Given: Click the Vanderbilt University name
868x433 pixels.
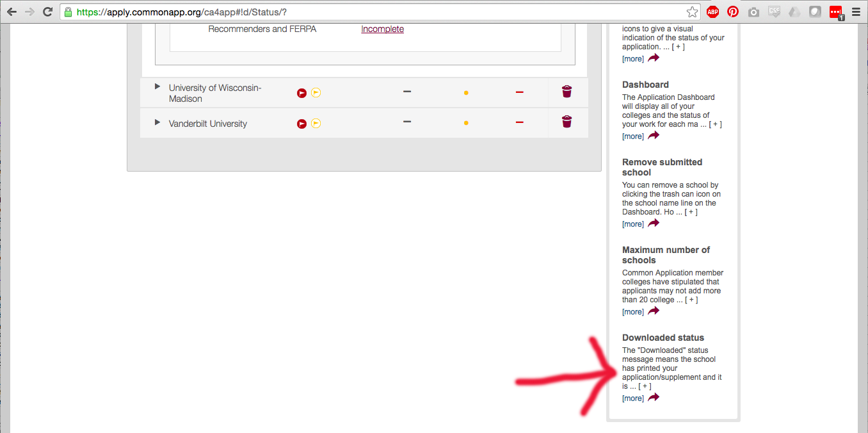Looking at the screenshot, I should (208, 124).
